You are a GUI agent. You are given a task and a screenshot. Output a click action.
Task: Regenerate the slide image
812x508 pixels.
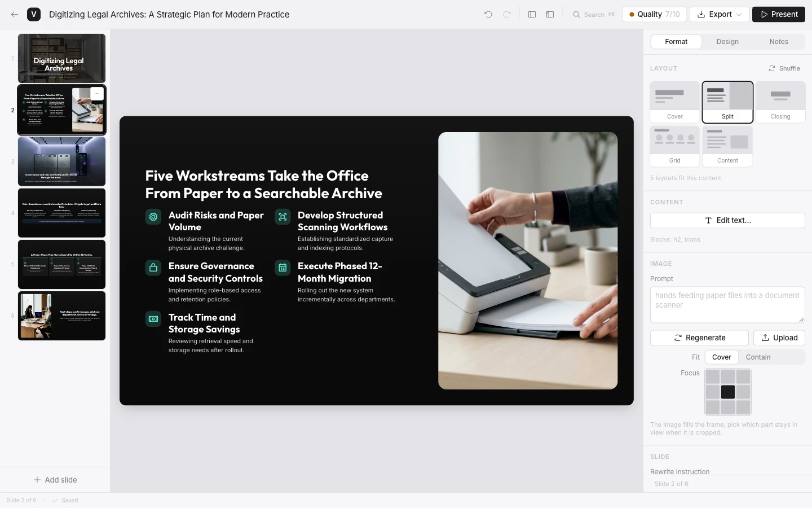pyautogui.click(x=699, y=338)
